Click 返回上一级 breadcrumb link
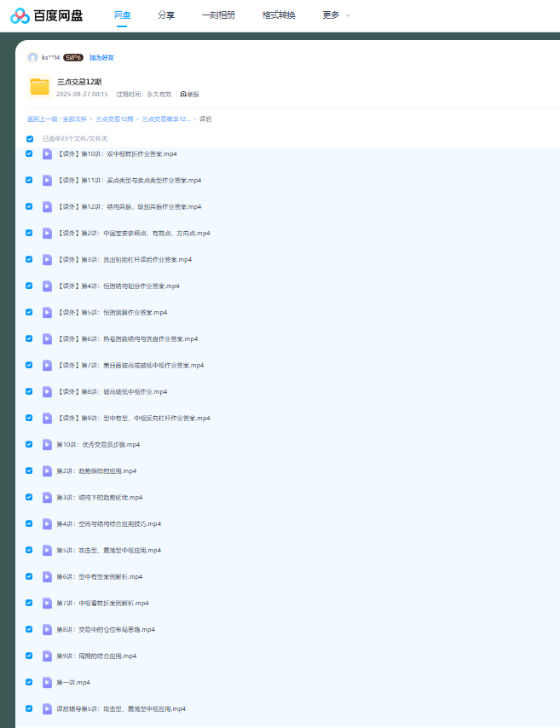Image resolution: width=560 pixels, height=728 pixels. [42, 118]
